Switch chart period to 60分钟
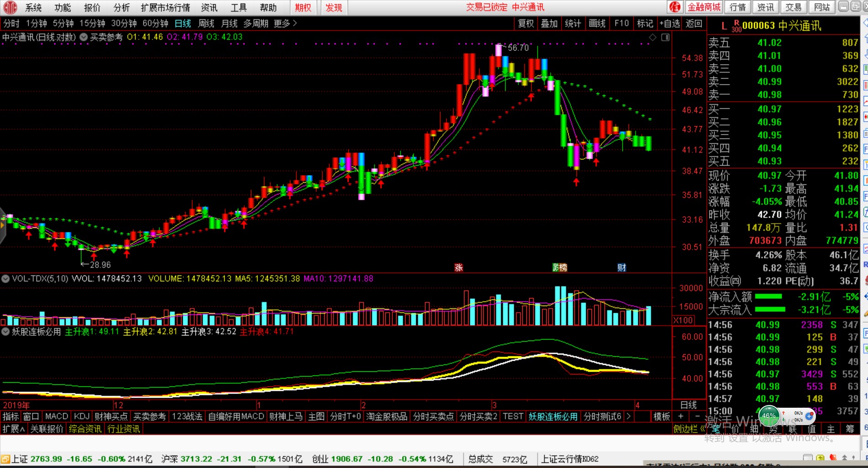 [155, 23]
